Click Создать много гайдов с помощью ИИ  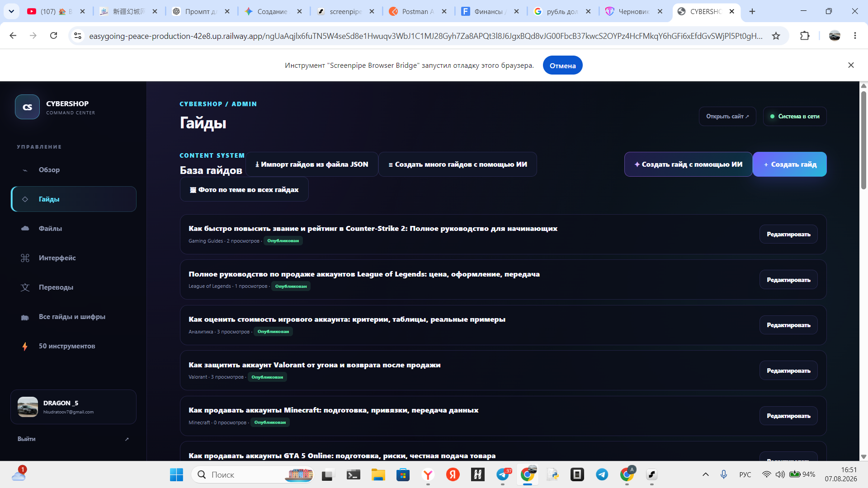(458, 164)
